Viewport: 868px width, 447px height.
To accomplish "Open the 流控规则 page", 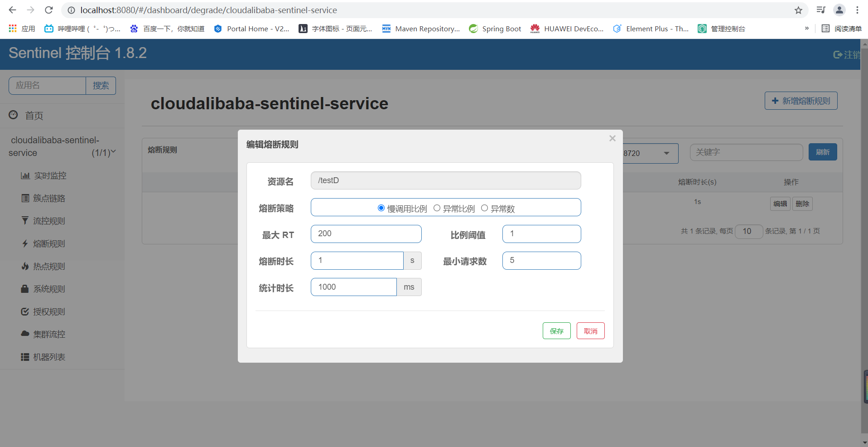I will 49,221.
